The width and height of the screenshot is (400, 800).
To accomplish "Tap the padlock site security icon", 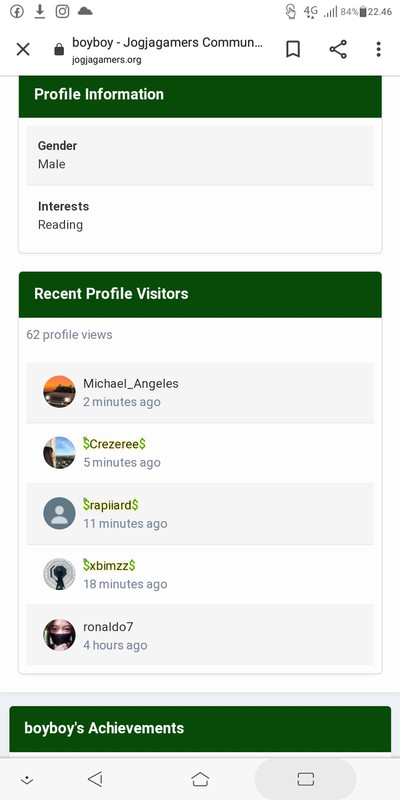I will click(59, 49).
